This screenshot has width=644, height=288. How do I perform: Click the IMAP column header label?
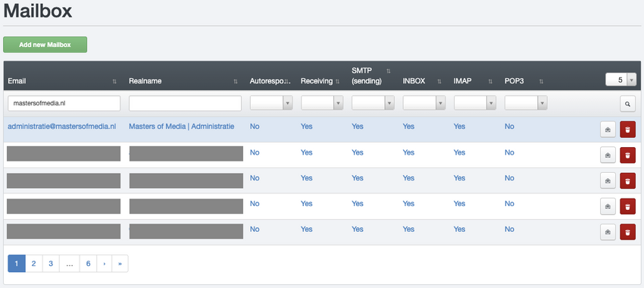point(462,81)
